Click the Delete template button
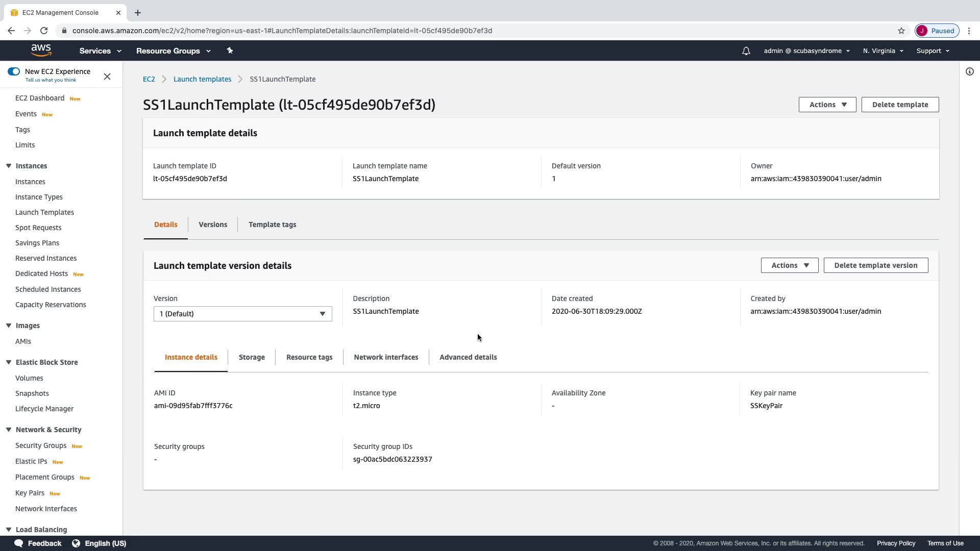The width and height of the screenshot is (980, 551). coord(899,105)
